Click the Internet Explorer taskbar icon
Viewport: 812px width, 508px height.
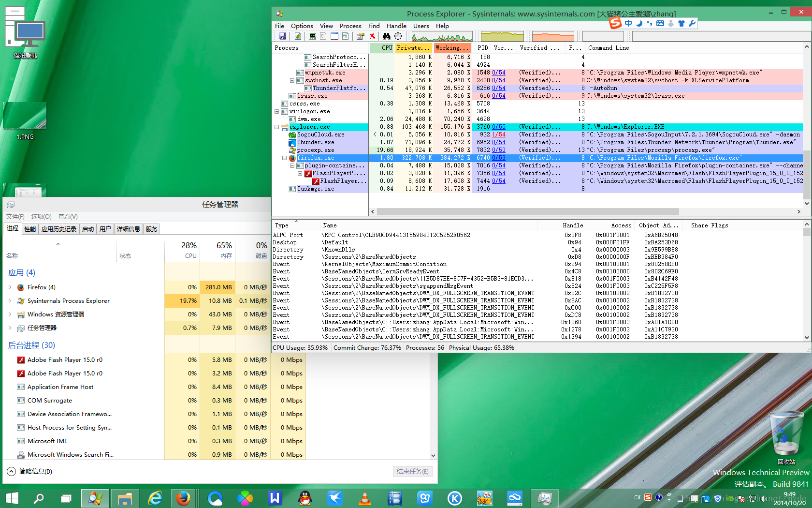(155, 498)
